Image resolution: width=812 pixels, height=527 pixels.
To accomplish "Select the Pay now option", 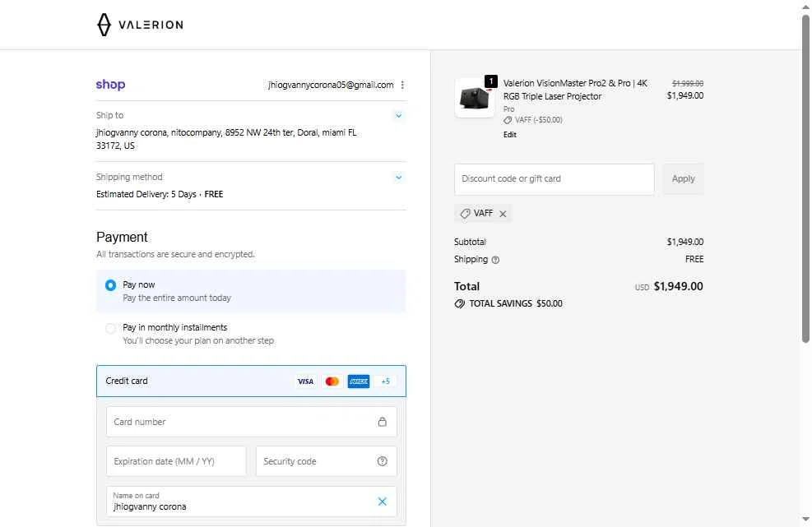I will [110, 285].
